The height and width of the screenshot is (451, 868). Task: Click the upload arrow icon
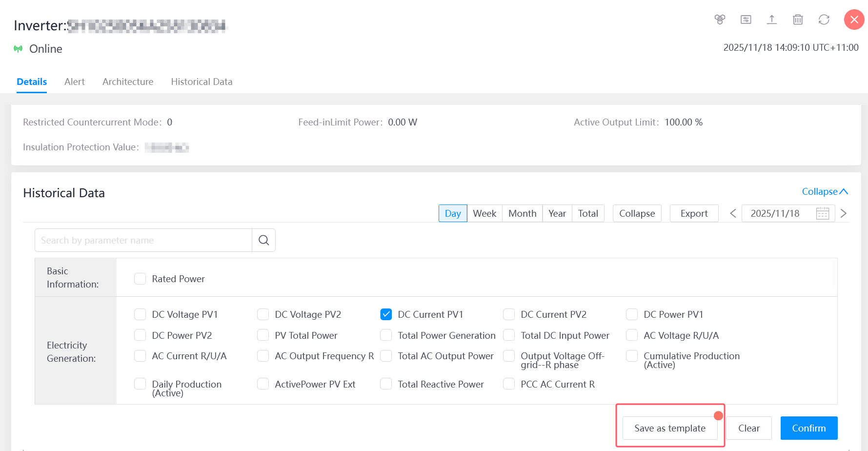click(x=771, y=20)
